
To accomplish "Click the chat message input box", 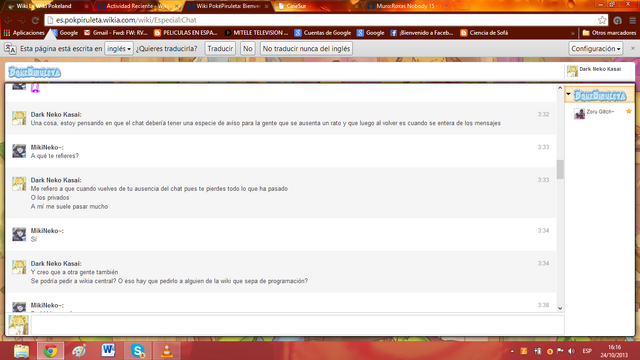I will (x=298, y=325).
